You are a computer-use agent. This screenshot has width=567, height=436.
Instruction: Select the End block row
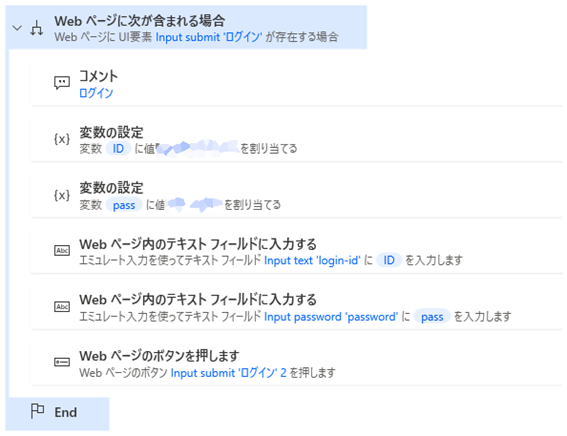[57, 413]
